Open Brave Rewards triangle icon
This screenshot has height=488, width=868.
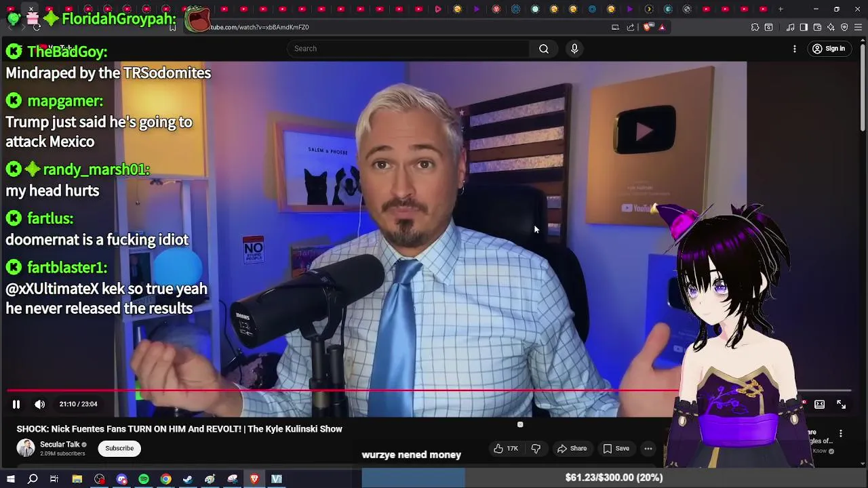pos(662,27)
